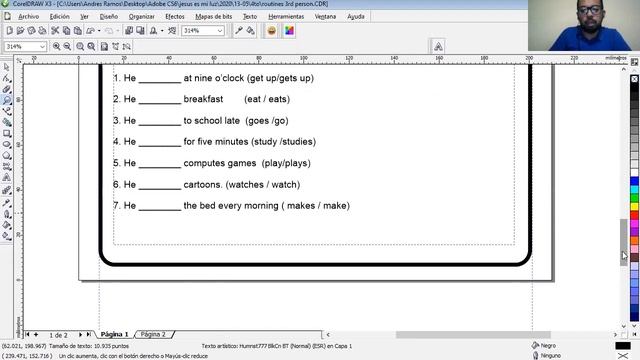Select the Ellipse tool
Image resolution: width=640 pixels, height=360 pixels.
[x=7, y=144]
